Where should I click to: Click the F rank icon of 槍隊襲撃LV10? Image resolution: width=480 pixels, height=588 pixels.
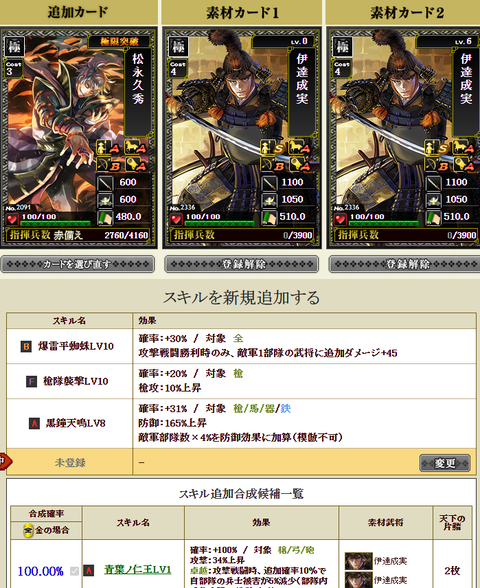pos(32,381)
